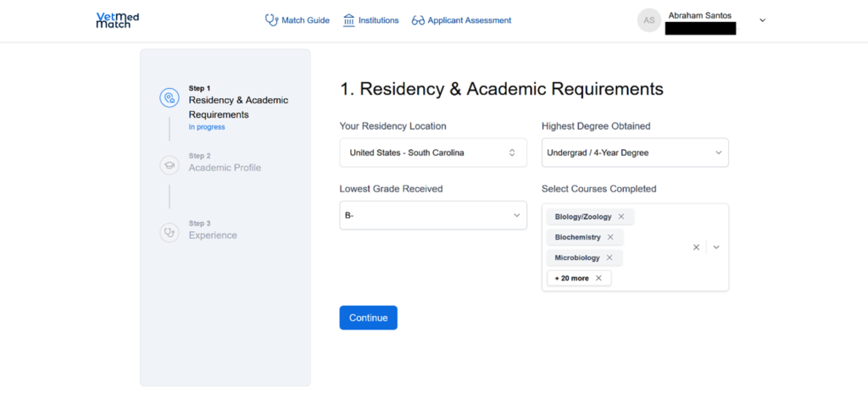Click the Continue button

click(x=368, y=318)
